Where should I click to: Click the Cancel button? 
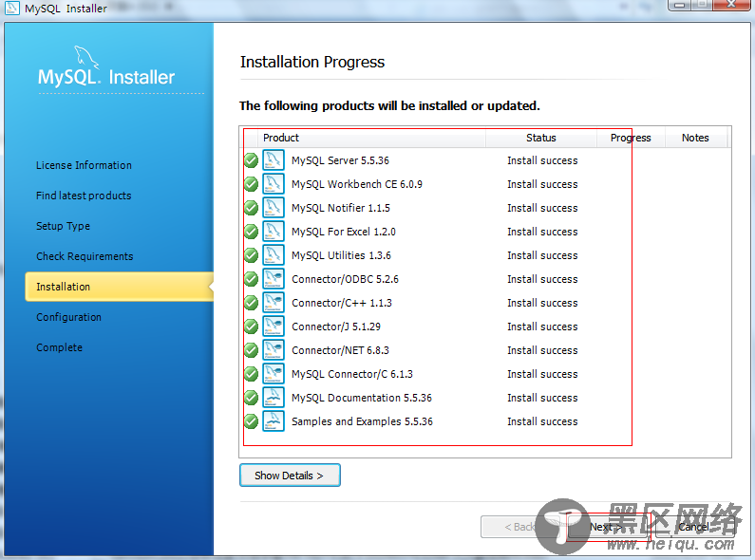[x=694, y=527]
